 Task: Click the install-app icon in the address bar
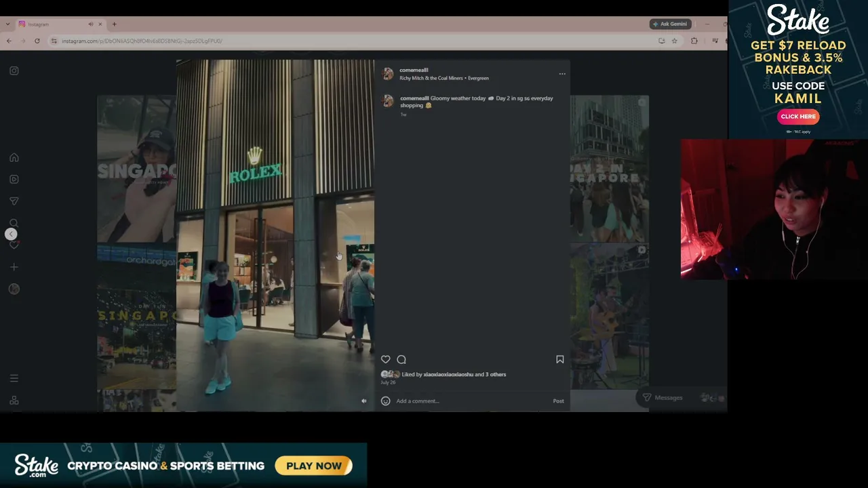tap(661, 41)
